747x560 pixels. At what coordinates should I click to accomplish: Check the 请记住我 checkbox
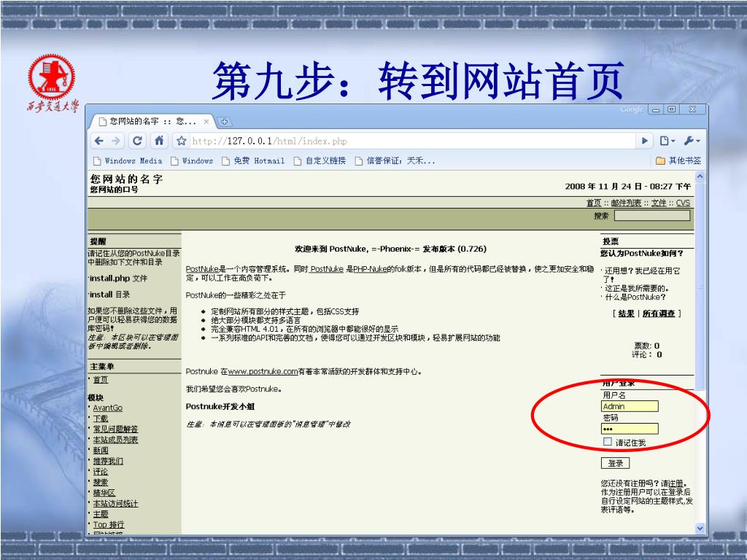pyautogui.click(x=608, y=442)
